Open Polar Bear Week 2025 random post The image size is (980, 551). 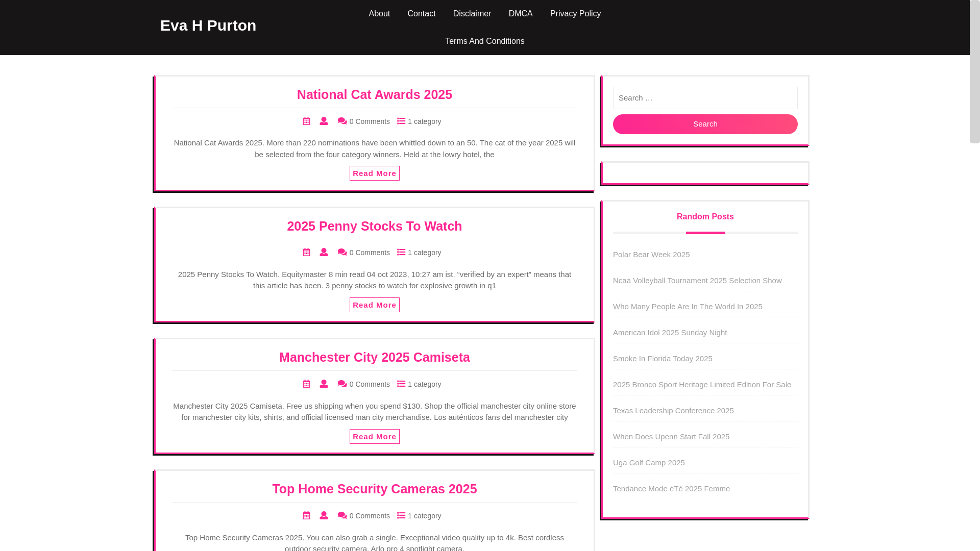click(651, 255)
